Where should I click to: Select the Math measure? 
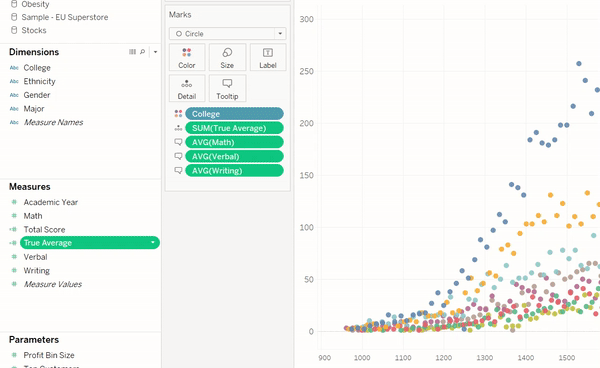[33, 216]
